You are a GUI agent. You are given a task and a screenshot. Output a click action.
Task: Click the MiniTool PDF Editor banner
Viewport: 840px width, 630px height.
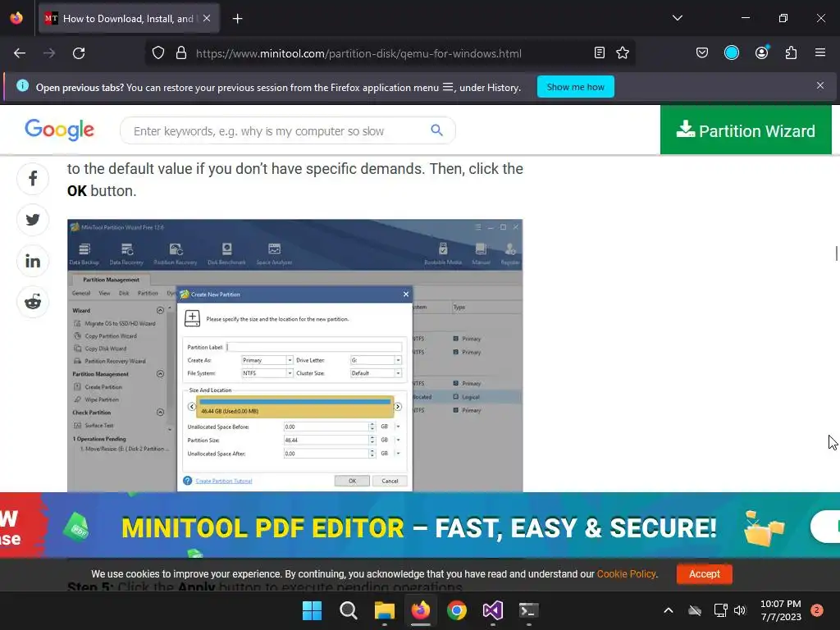(x=420, y=526)
